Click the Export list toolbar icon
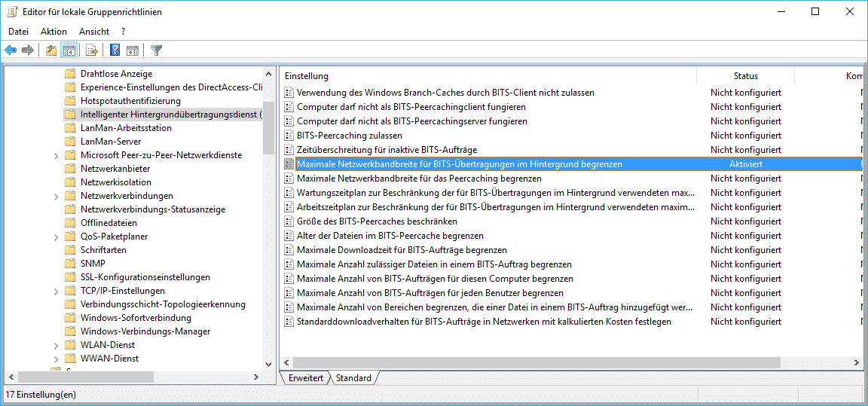Viewport: 868px width, 406px height. tap(92, 50)
